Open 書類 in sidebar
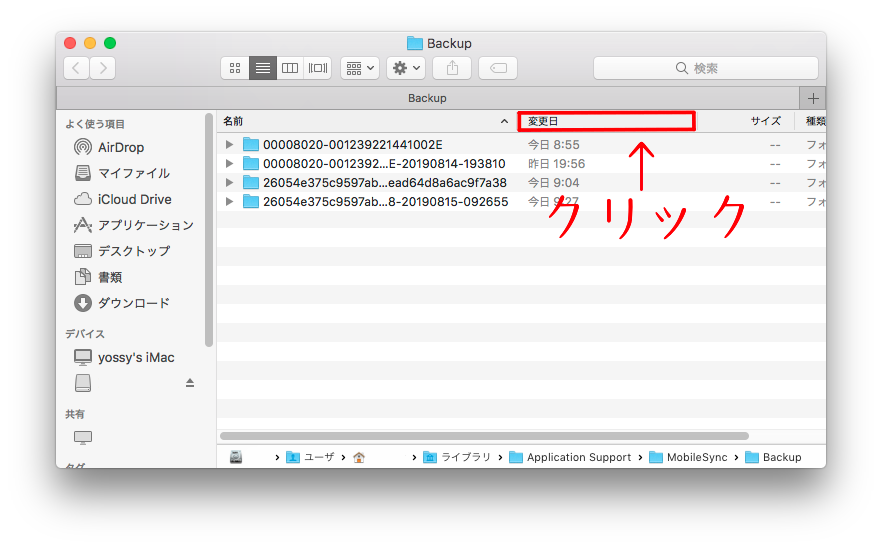Screen dimensions: 882x548 (x=98, y=277)
